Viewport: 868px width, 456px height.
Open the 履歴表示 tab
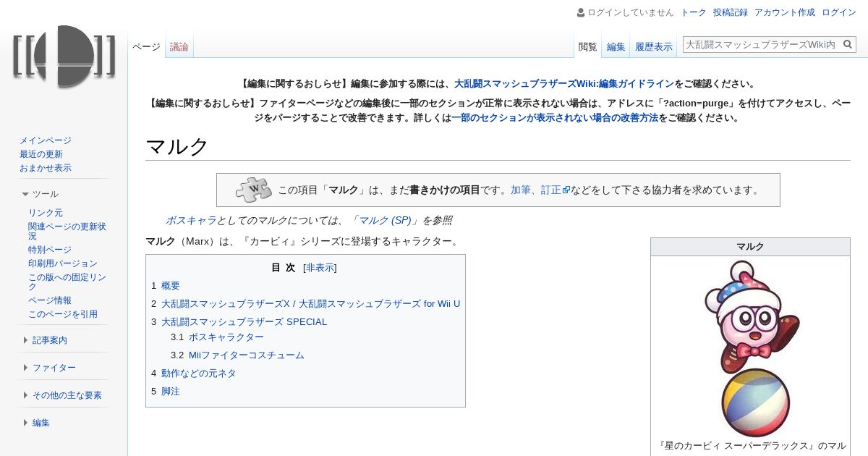pos(654,46)
